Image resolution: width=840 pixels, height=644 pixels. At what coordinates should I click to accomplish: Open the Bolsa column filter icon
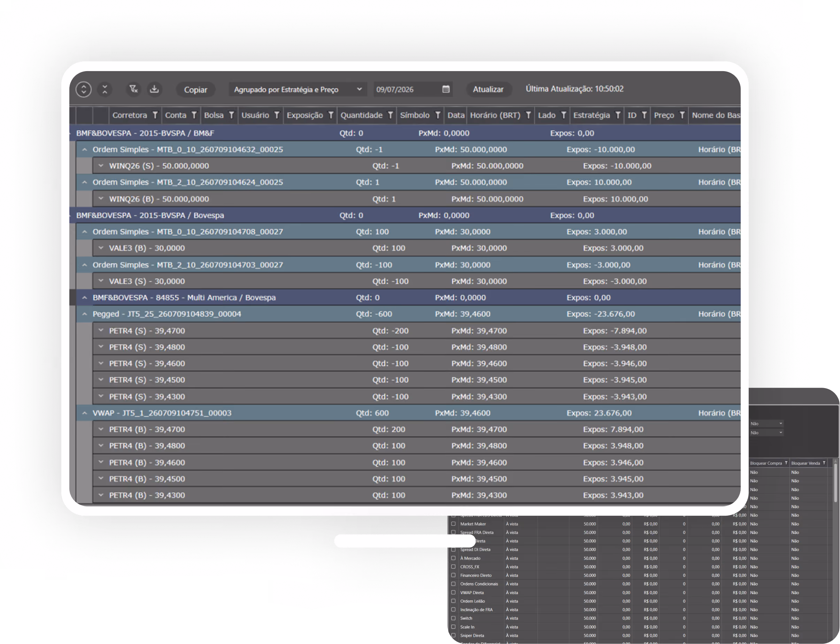(231, 115)
